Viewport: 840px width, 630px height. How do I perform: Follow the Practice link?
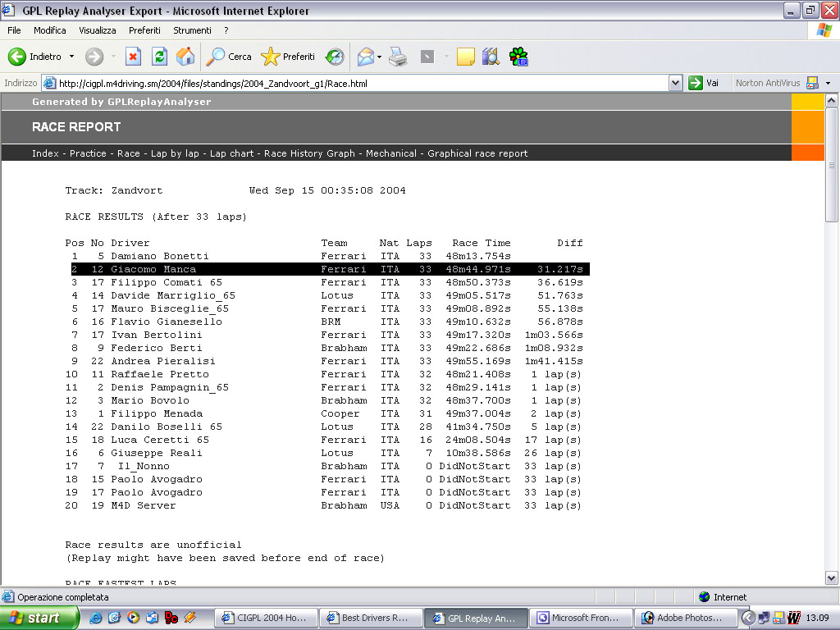[x=88, y=153]
